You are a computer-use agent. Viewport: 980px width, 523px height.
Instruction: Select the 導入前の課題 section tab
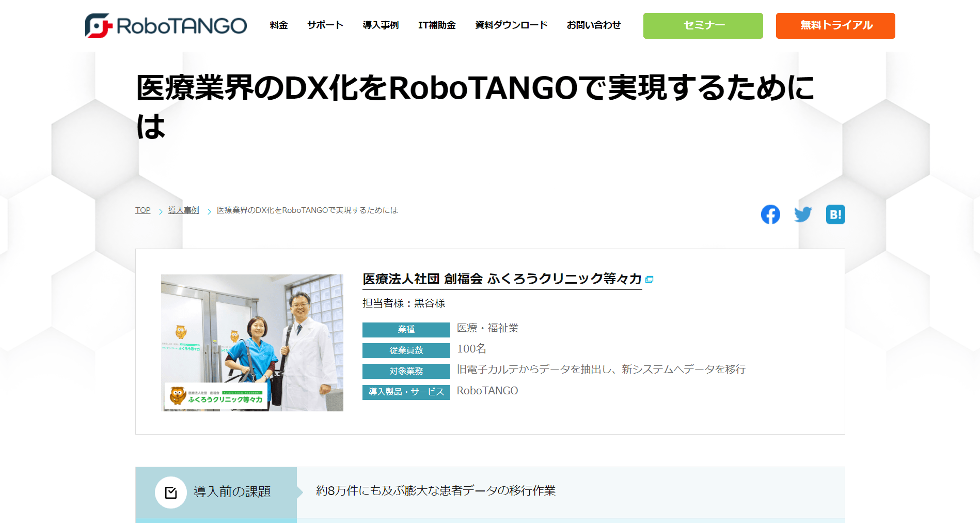216,493
